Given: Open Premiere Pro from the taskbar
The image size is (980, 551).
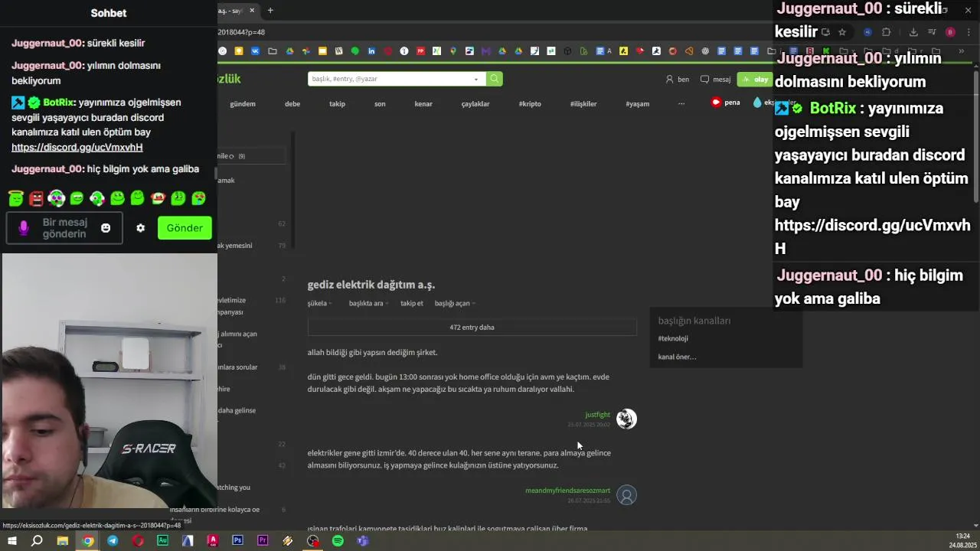Looking at the screenshot, I should (263, 541).
